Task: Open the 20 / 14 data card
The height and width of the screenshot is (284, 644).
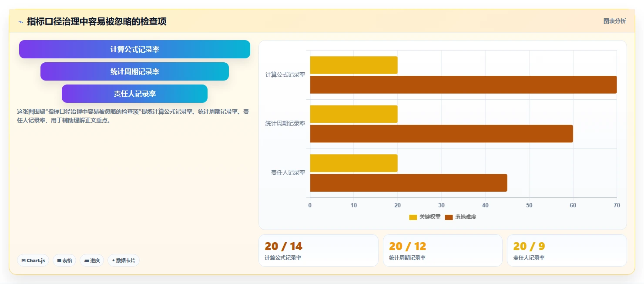Action: pos(319,250)
